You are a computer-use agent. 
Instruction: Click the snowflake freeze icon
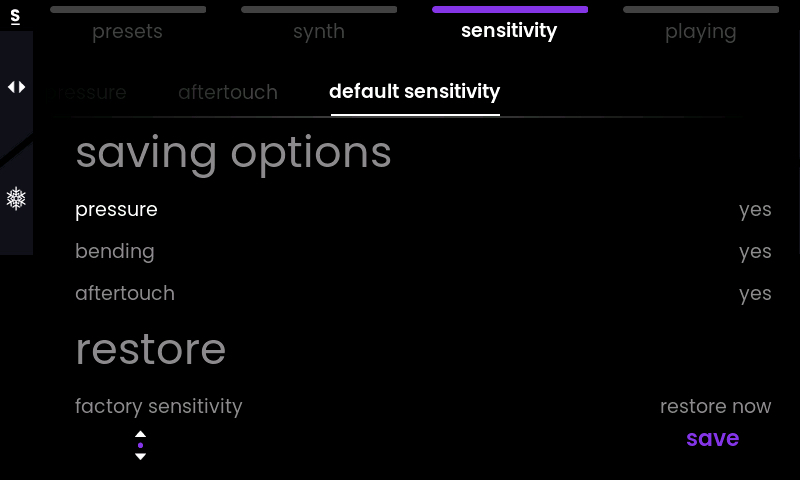(16, 198)
